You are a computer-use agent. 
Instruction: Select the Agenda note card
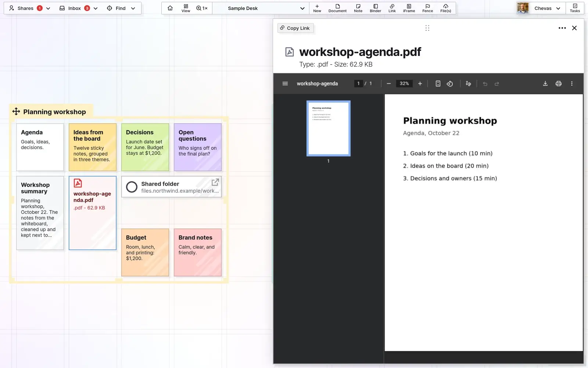pos(40,147)
